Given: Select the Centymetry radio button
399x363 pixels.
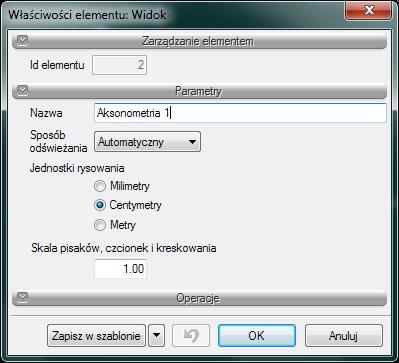Looking at the screenshot, I should coord(100,205).
